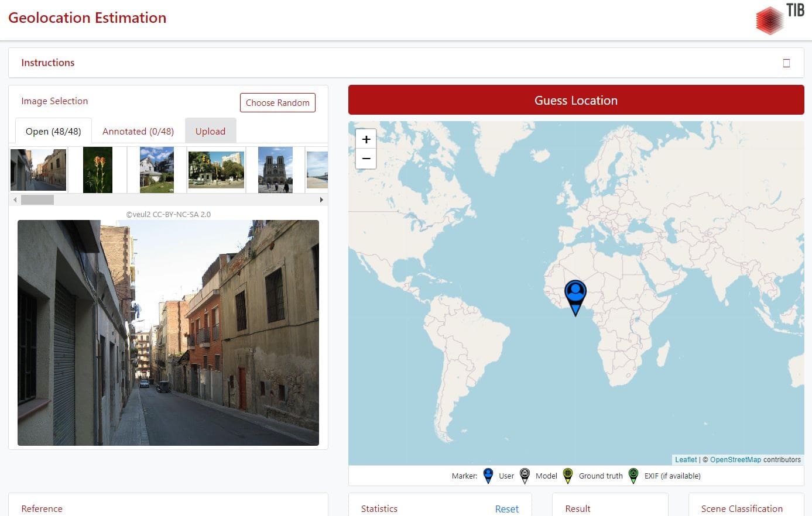812x516 pixels.
Task: Click the Geolocation Estimation title
Action: (x=87, y=18)
